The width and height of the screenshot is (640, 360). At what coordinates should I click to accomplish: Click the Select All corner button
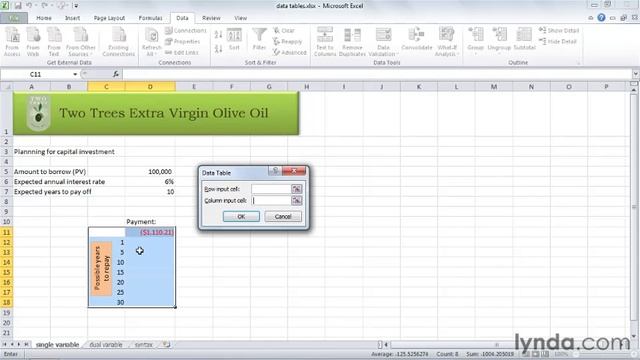click(6, 87)
